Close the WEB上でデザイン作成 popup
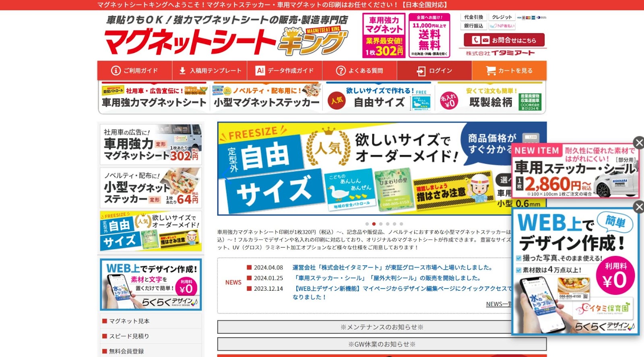Screen dimensions: 644x357 point(639,207)
